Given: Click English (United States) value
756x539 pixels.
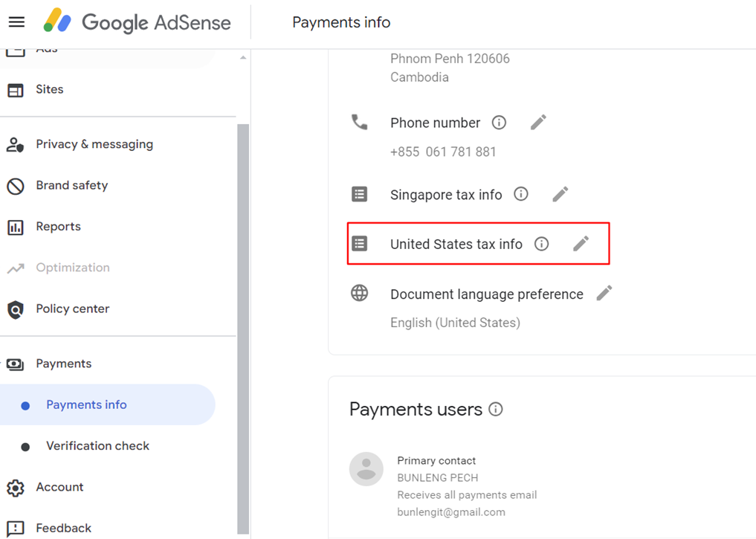Looking at the screenshot, I should click(455, 323).
